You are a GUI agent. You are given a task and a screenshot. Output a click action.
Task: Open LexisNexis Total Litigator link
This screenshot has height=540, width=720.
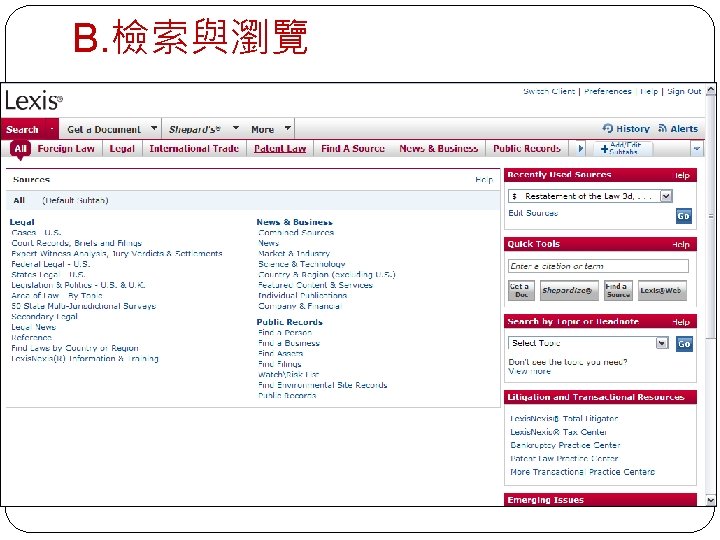click(x=564, y=419)
